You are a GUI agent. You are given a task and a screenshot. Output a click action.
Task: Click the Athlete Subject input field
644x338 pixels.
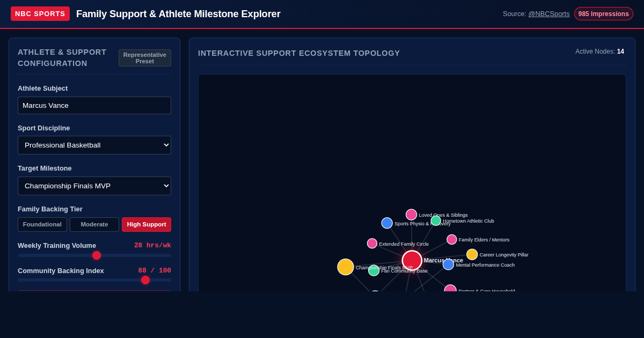tap(94, 105)
